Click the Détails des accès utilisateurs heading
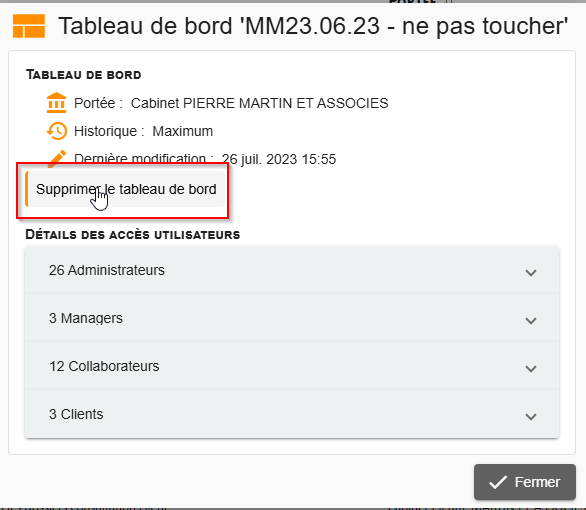This screenshot has height=510, width=586. click(x=133, y=235)
